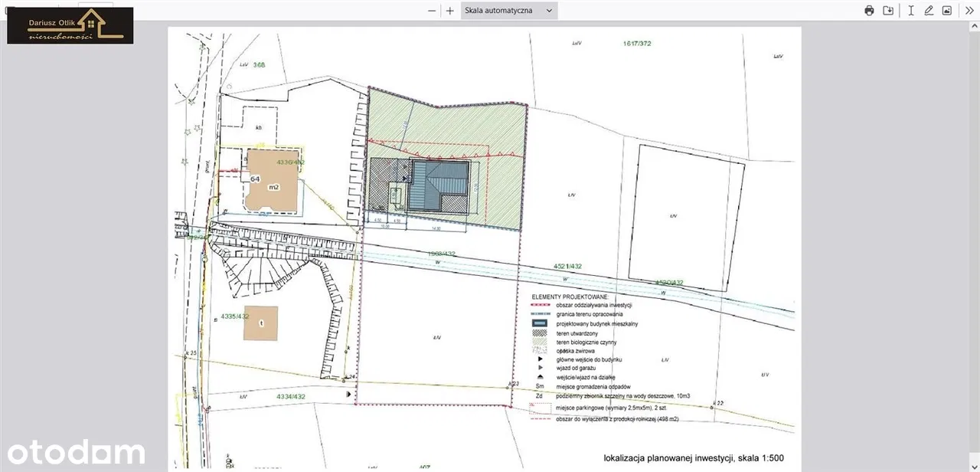The height and width of the screenshot is (472, 980).
Task: Click the Dariusz Otlik nieruchomości logo
Action: point(70,25)
